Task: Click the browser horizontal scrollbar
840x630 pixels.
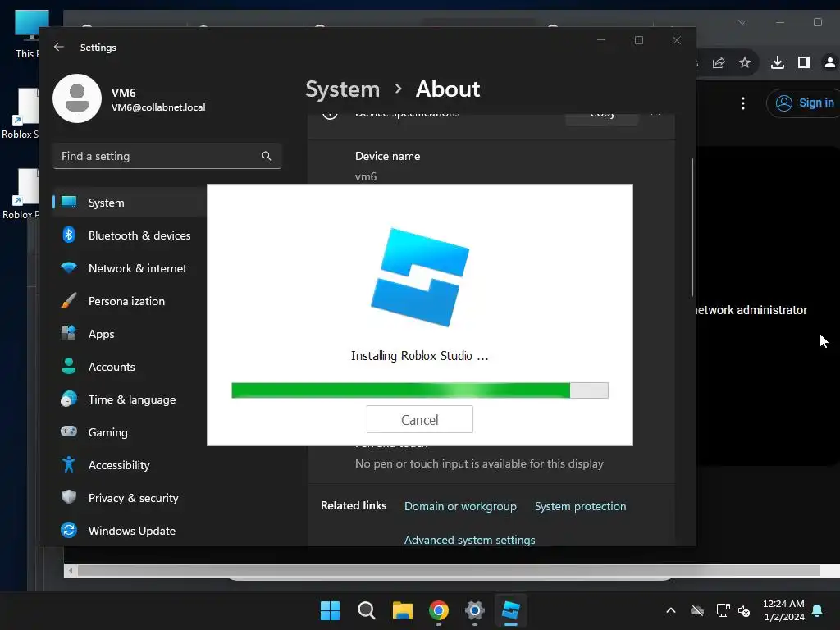Action: (x=449, y=571)
